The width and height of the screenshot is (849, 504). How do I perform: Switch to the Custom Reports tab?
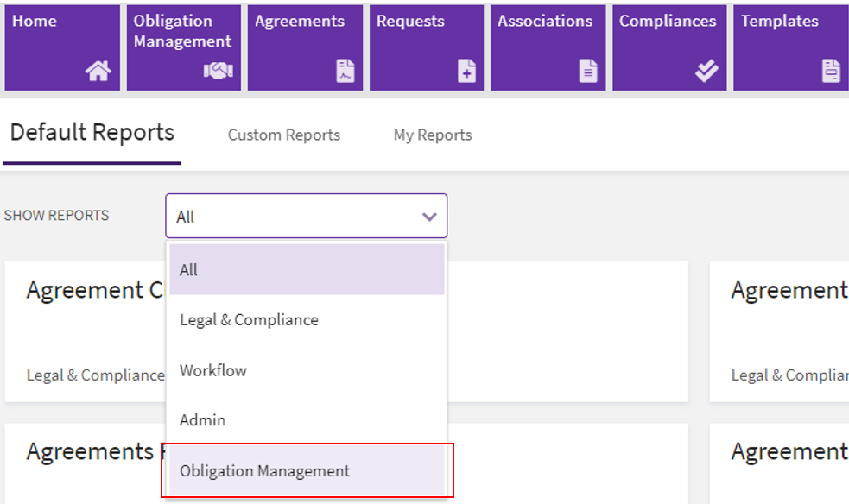(283, 135)
